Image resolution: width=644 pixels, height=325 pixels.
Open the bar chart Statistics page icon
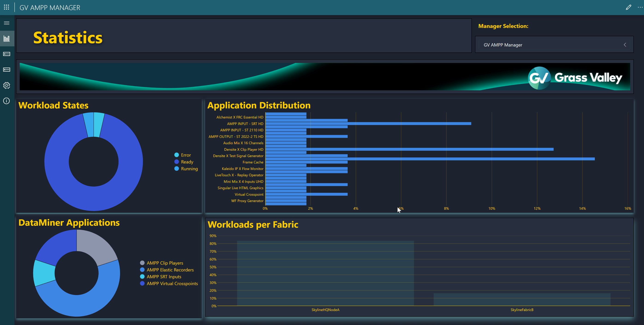coord(7,39)
